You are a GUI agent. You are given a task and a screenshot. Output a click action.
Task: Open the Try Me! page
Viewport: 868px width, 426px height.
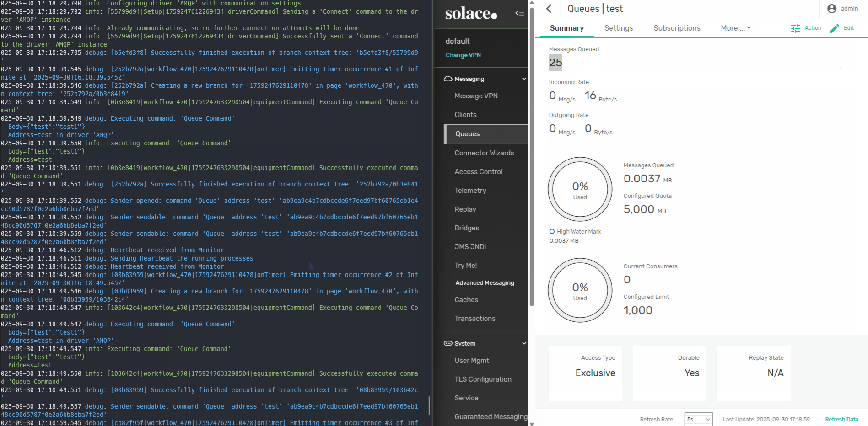pyautogui.click(x=465, y=265)
